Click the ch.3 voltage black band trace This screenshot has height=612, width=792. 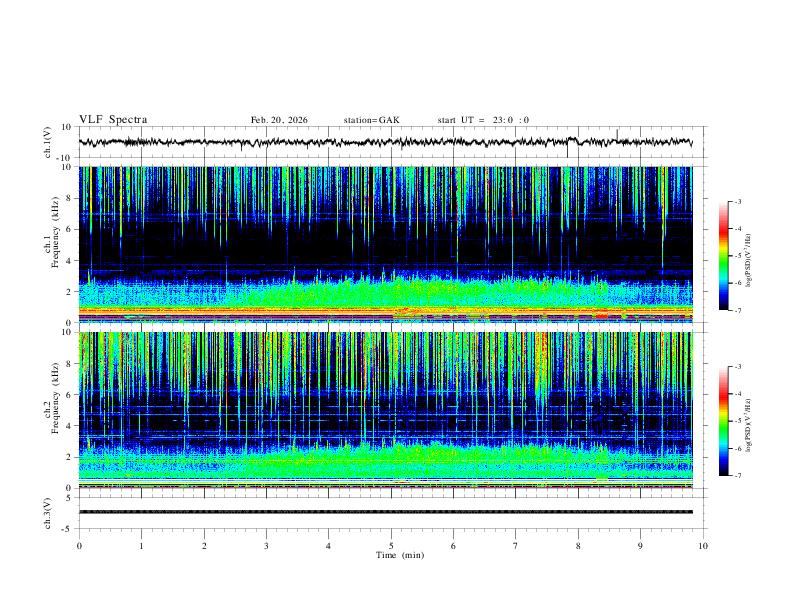(385, 512)
